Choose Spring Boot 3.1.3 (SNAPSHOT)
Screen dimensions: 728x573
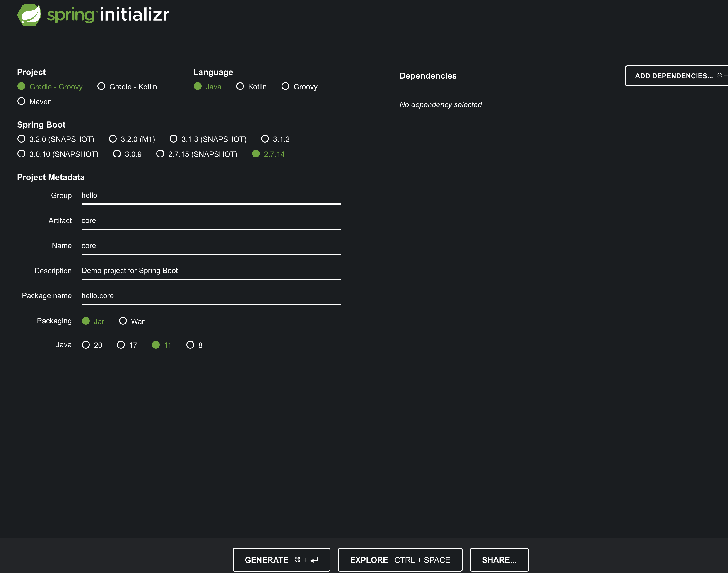point(208,139)
